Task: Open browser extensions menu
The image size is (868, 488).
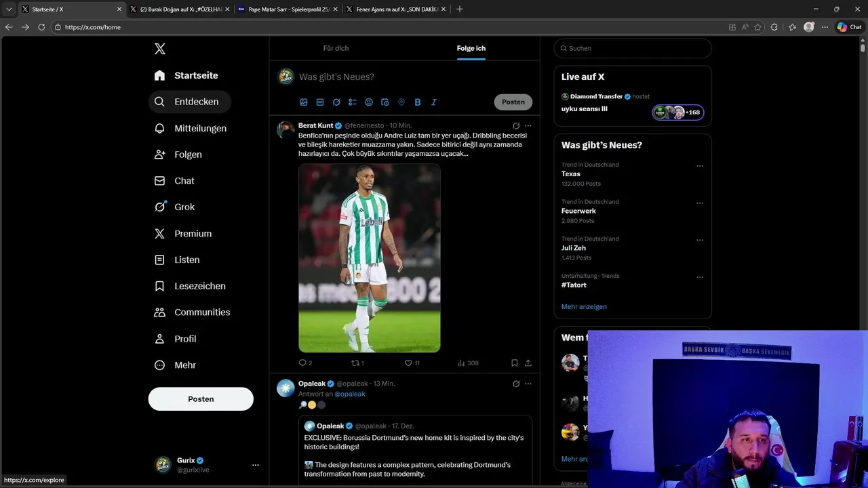Action: click(774, 27)
